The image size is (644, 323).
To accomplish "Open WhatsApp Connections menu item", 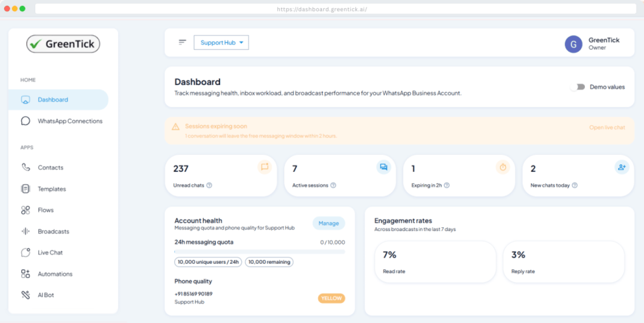I will tap(58, 121).
